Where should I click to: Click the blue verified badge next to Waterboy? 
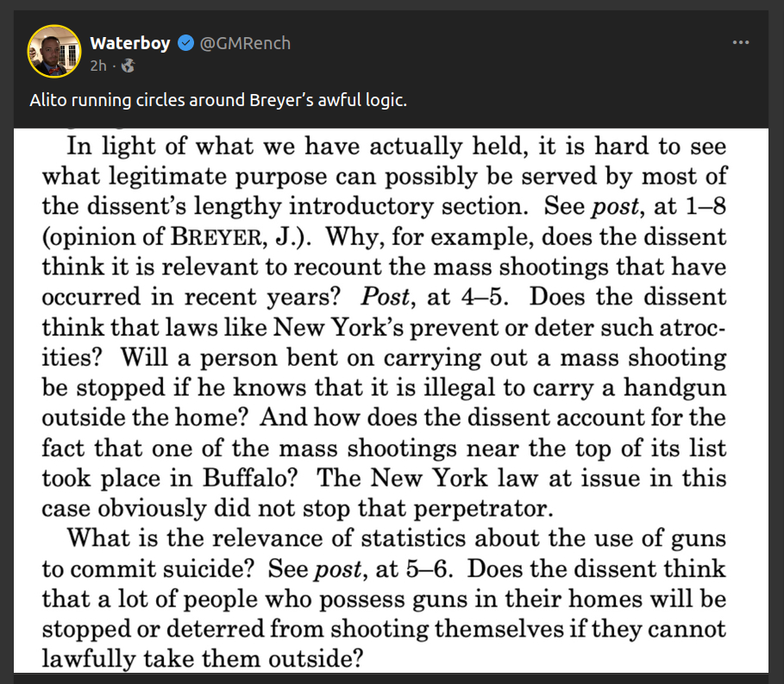(185, 43)
